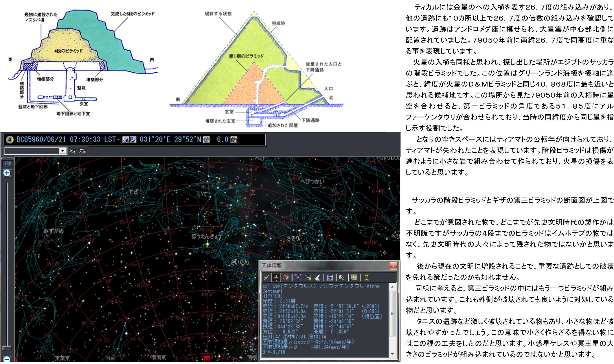Open the advanced search icon beside binoculars
Viewport: 614px width, 364px height.
(x=83, y=151)
